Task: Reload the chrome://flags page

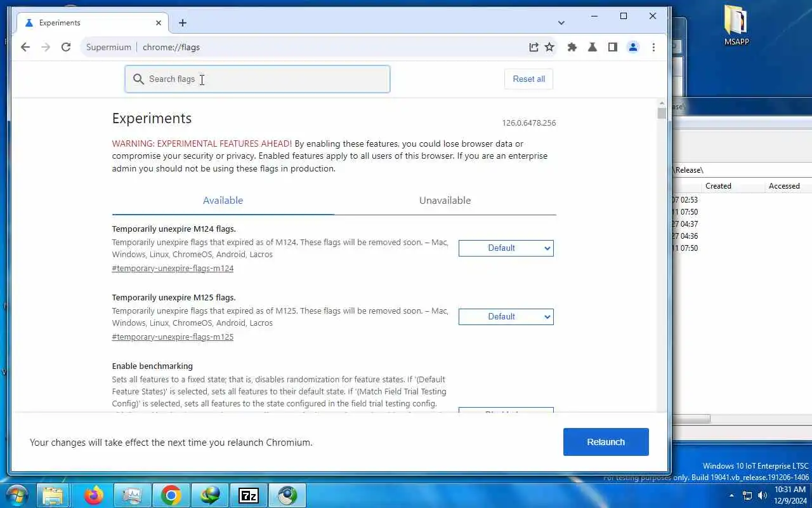Action: 66,47
